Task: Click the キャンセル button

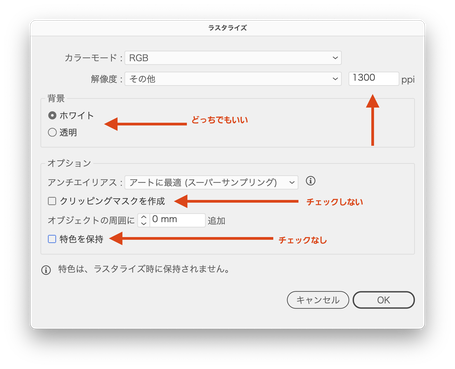Action: coord(318,300)
